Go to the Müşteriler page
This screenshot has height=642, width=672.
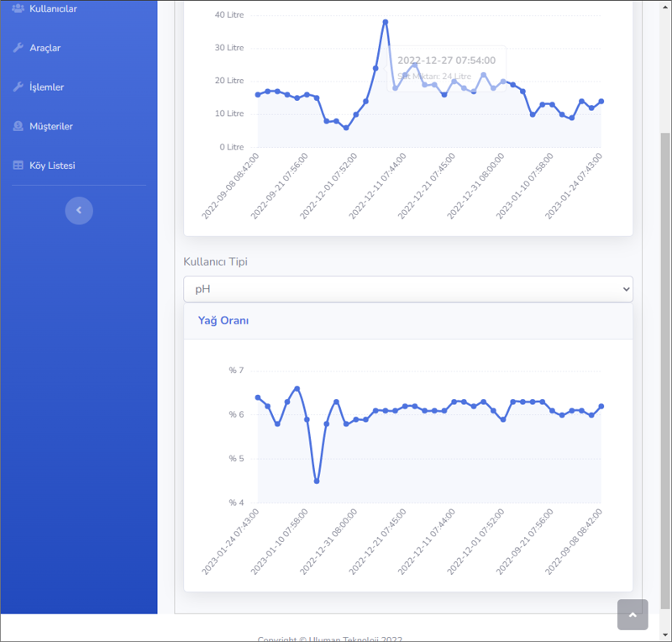pos(51,126)
